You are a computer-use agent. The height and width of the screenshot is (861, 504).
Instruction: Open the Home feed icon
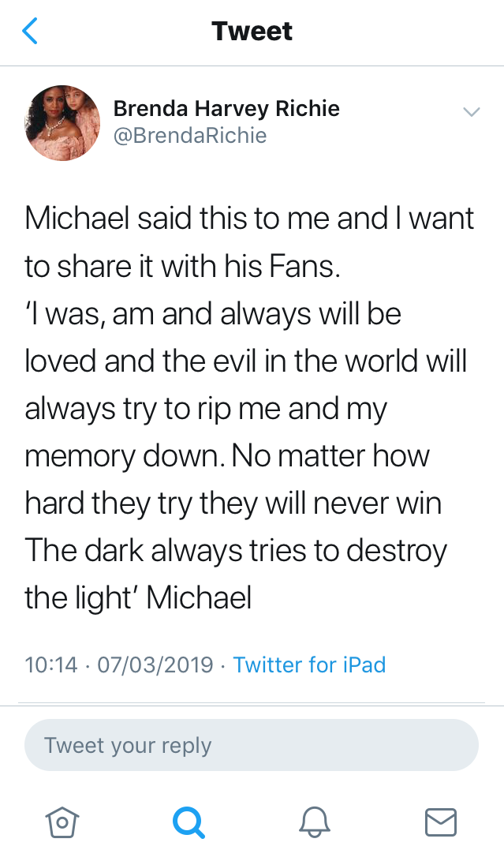(x=62, y=822)
